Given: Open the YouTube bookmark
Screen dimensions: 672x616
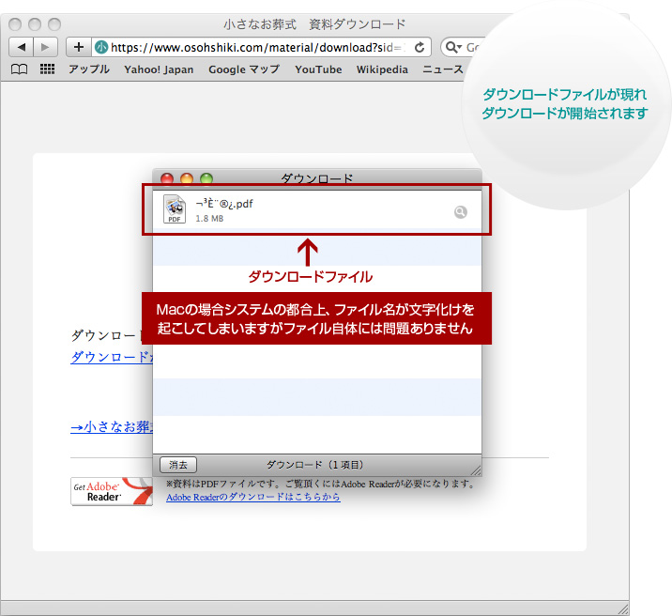Looking at the screenshot, I should (318, 69).
